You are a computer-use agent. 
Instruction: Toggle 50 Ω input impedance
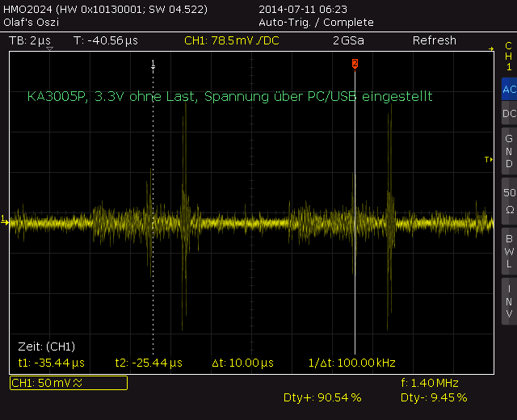click(x=509, y=201)
